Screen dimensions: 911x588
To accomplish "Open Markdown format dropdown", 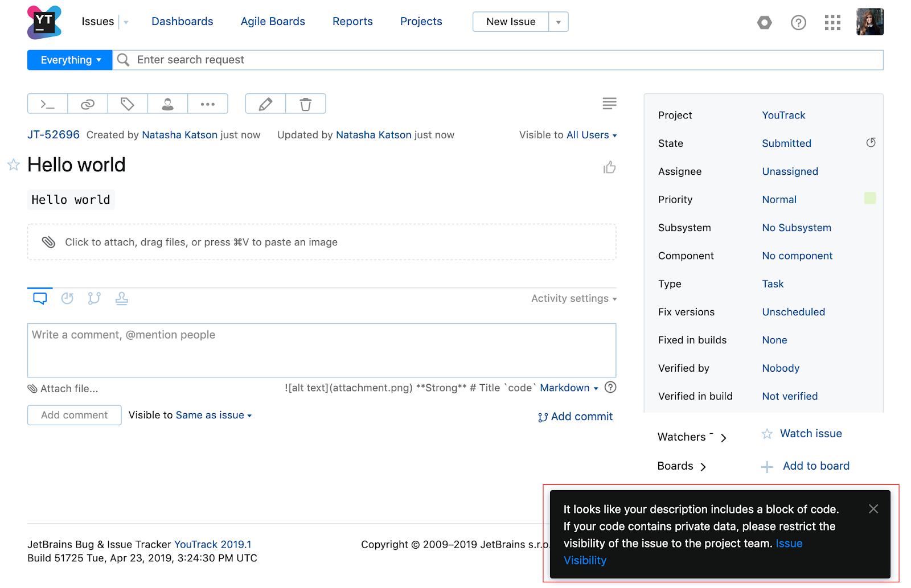I will click(569, 388).
